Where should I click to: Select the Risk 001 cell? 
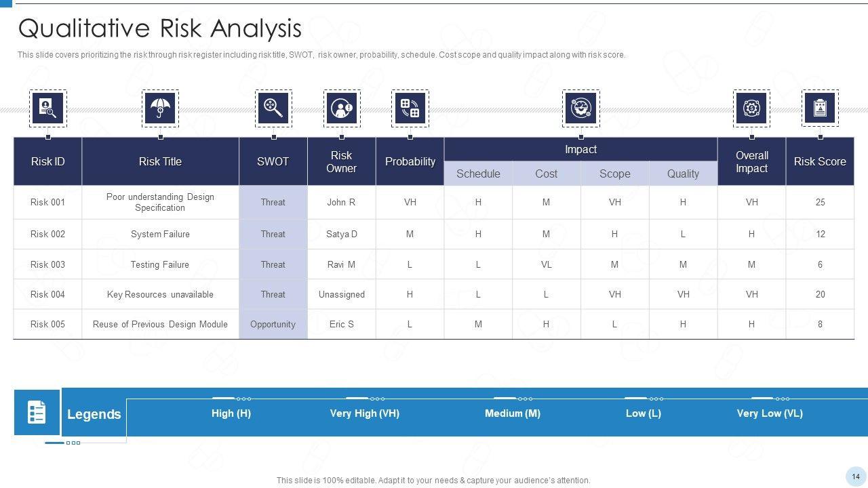[x=48, y=202]
